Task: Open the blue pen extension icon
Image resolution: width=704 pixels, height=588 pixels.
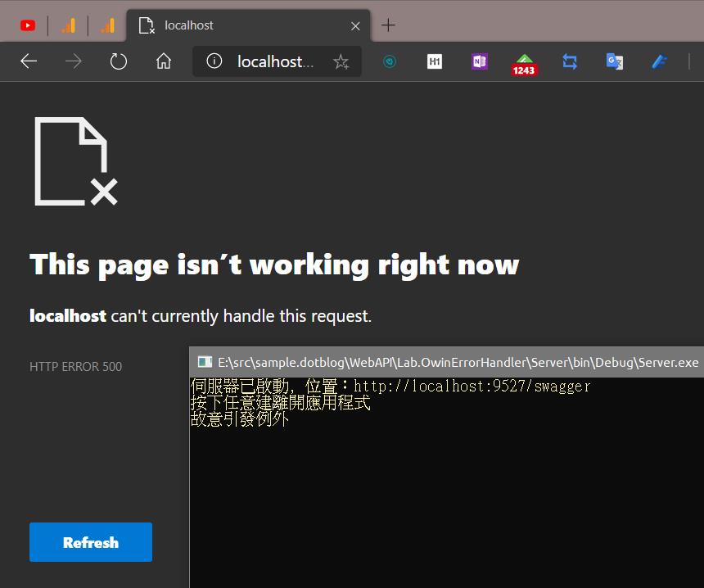Action: (x=659, y=61)
